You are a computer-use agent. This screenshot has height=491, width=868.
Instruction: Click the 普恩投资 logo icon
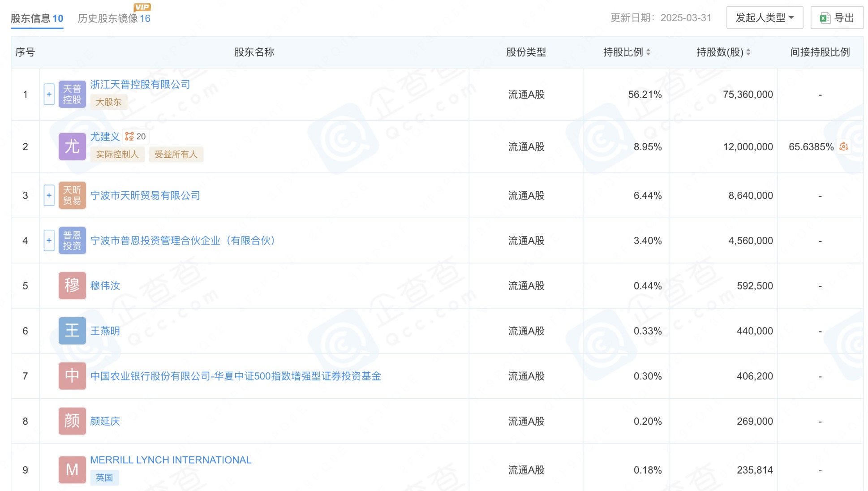(72, 241)
